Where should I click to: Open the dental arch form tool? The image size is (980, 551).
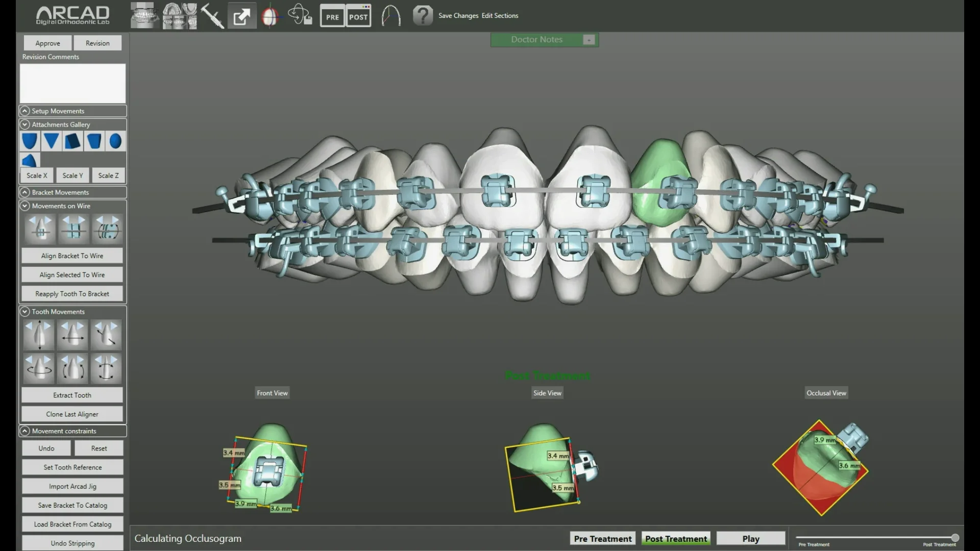(x=390, y=15)
